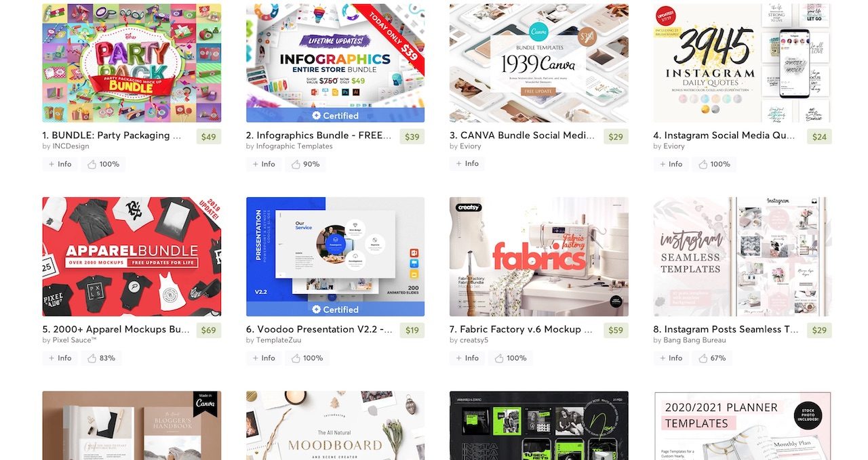This screenshot has height=460, width=868.
Task: Open the Pixel Sauce author profile
Action: [x=75, y=340]
